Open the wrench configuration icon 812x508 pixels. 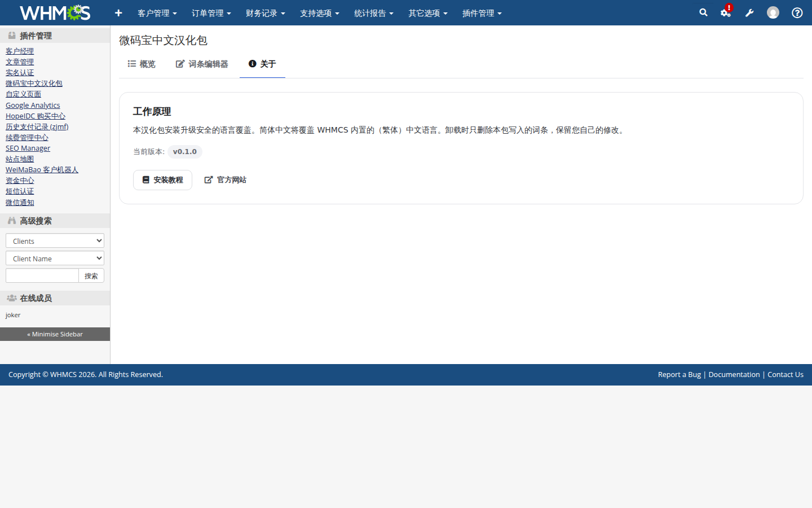749,12
